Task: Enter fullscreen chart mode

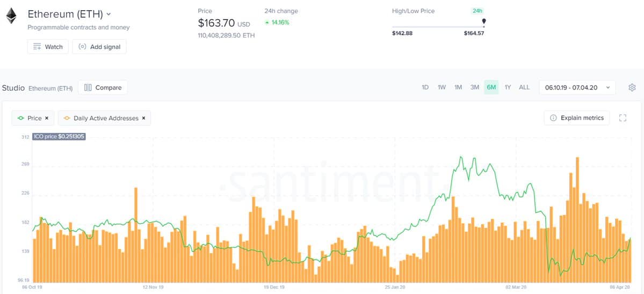Action: 623,118
